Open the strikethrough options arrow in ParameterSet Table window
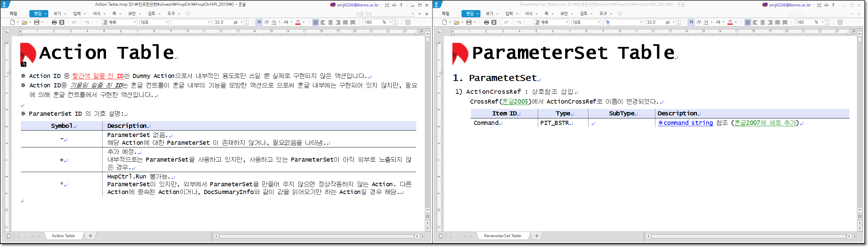The height and width of the screenshot is (247, 868). 724,22
